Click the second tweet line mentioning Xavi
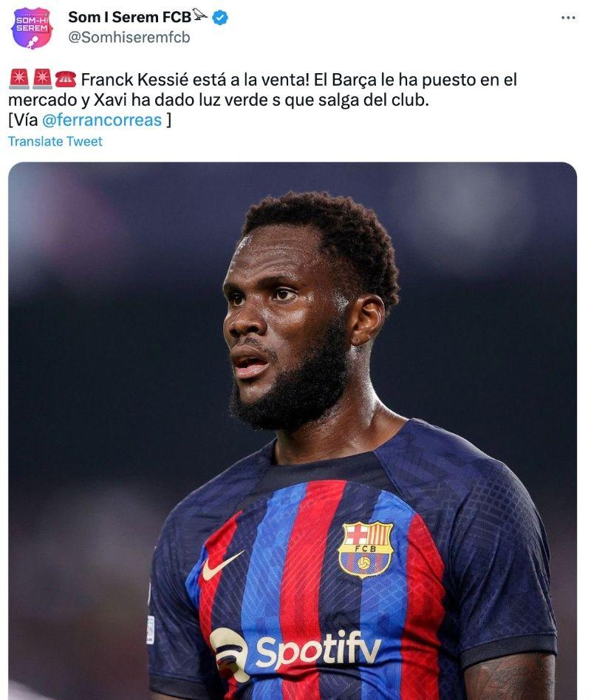The image size is (591, 700). 219,100
